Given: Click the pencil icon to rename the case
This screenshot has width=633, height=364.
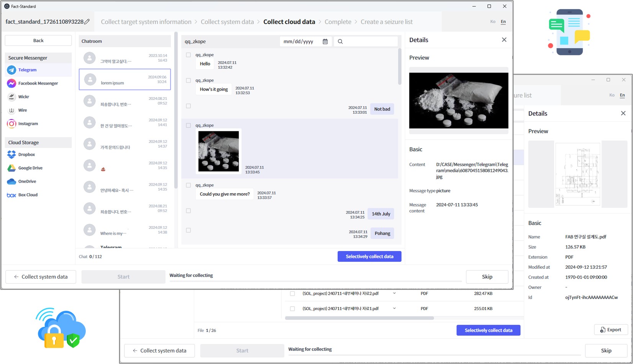Looking at the screenshot, I should [x=87, y=22].
